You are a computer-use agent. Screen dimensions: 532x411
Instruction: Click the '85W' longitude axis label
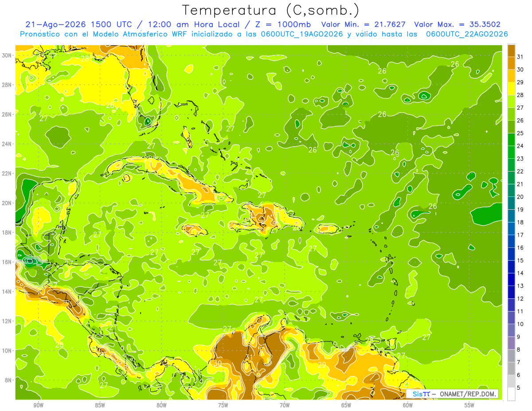(100, 405)
